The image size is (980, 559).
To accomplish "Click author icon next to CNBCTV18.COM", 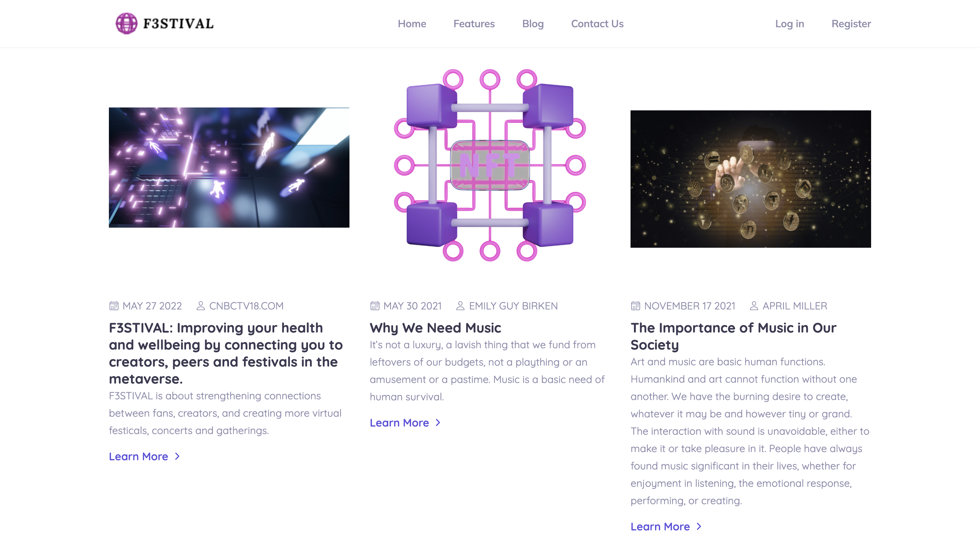I will 200,306.
